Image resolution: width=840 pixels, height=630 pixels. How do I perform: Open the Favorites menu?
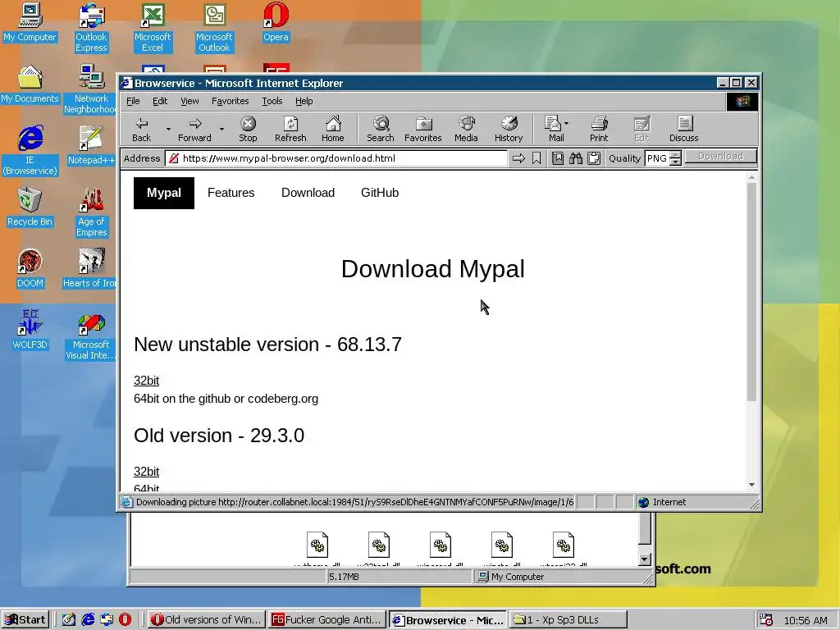click(x=230, y=101)
